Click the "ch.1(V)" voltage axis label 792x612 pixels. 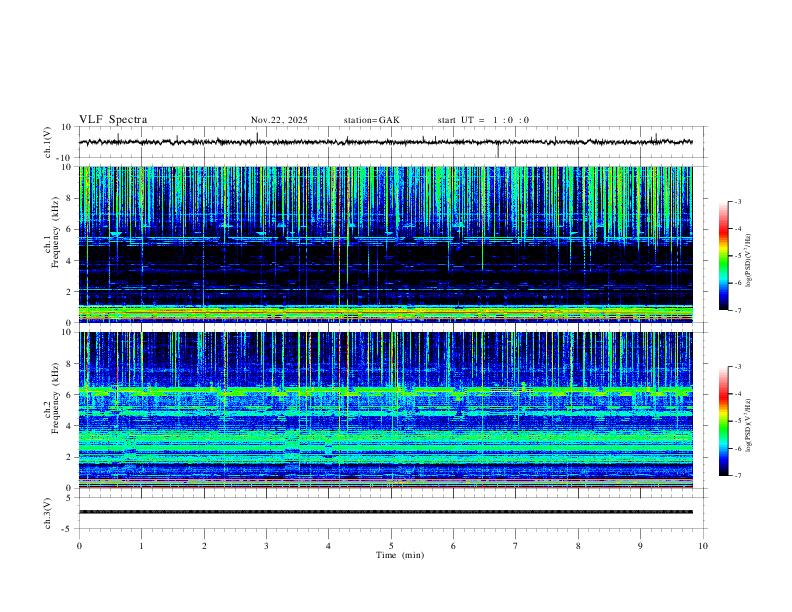pos(48,142)
